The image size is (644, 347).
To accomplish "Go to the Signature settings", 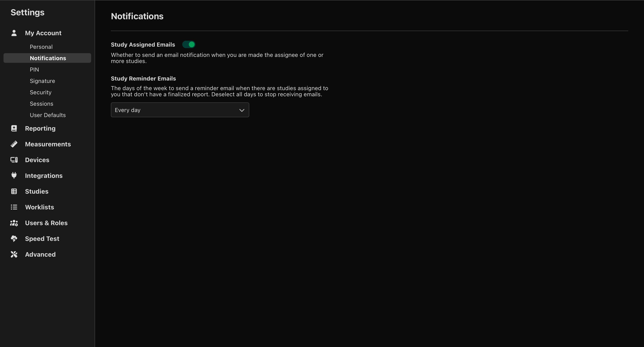I will point(42,81).
